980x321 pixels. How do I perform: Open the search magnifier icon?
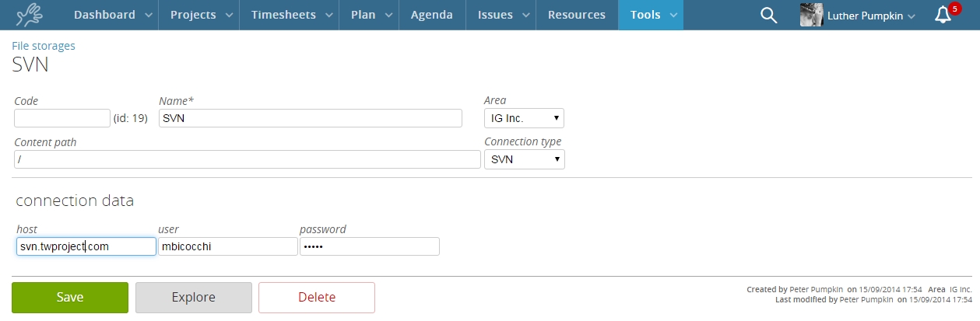point(768,15)
